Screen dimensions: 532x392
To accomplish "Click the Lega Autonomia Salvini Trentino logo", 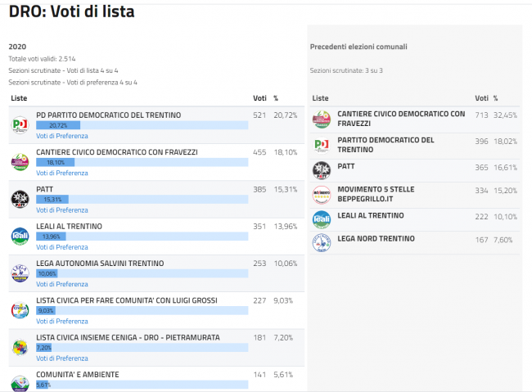I will coord(20,273).
